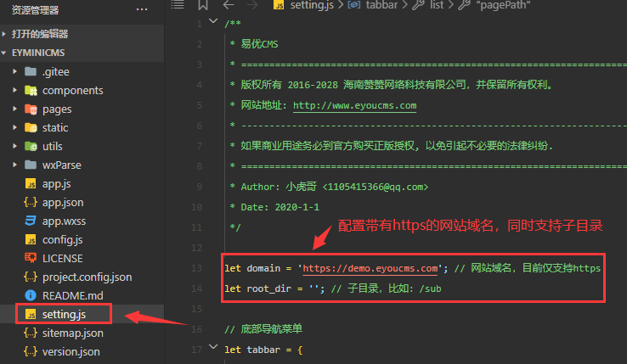This screenshot has width=627, height=364.
Task: Click the 'Date: 2020-1-1' comment text
Action: (280, 207)
